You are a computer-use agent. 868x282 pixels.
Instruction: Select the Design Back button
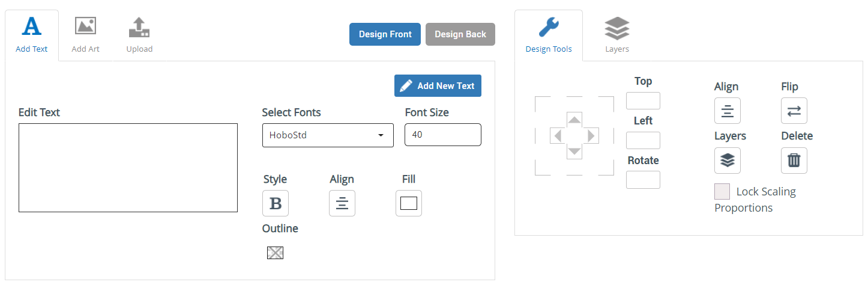coord(460,34)
